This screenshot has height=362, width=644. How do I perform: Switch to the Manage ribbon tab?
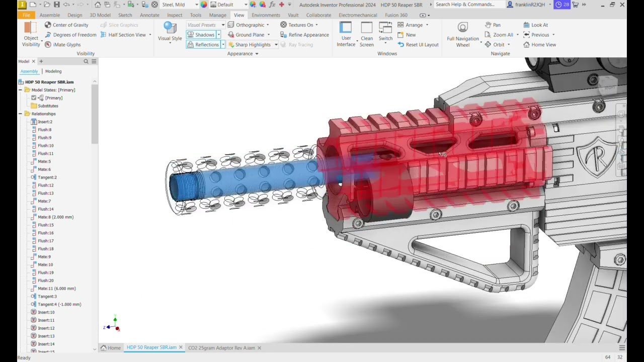[218, 15]
